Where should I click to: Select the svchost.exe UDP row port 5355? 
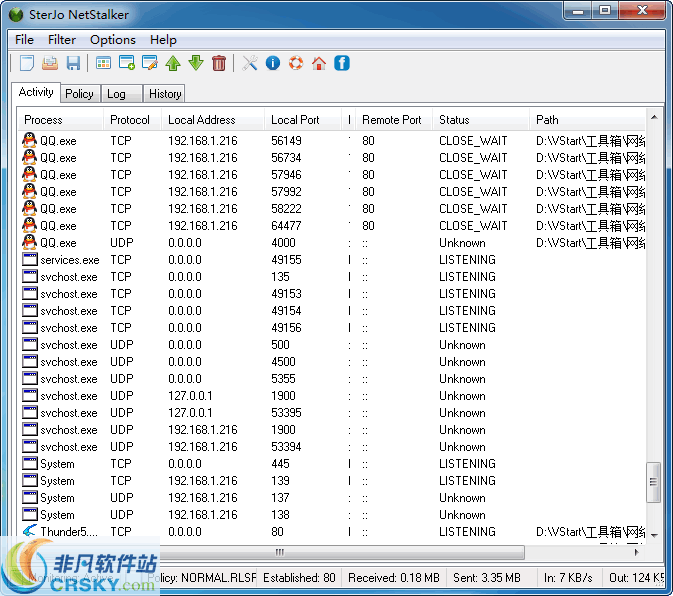(332, 378)
